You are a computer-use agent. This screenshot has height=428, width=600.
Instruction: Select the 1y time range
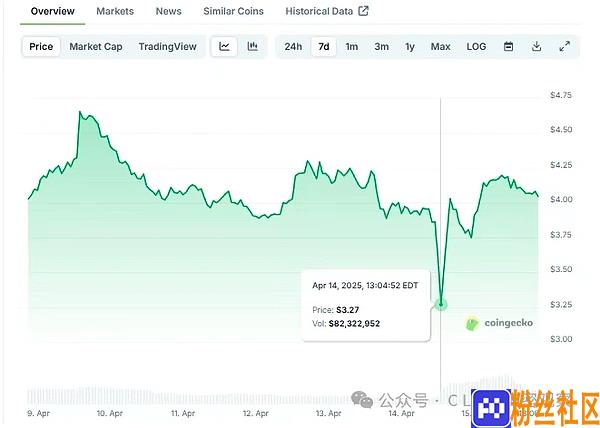[x=410, y=46]
